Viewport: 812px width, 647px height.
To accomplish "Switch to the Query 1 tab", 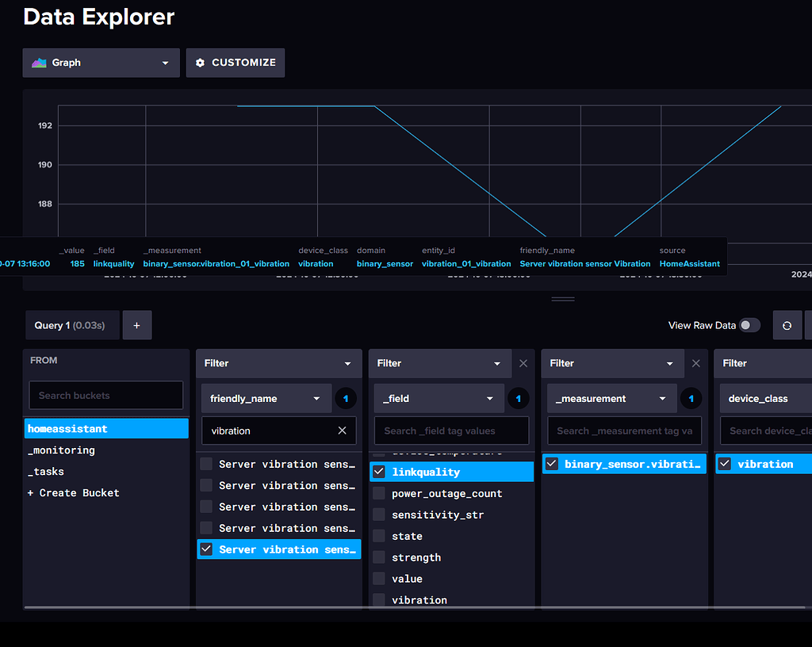I will (x=72, y=325).
